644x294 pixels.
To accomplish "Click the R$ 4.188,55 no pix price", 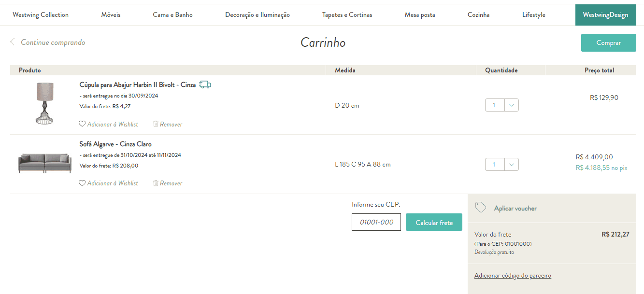I will 601,168.
